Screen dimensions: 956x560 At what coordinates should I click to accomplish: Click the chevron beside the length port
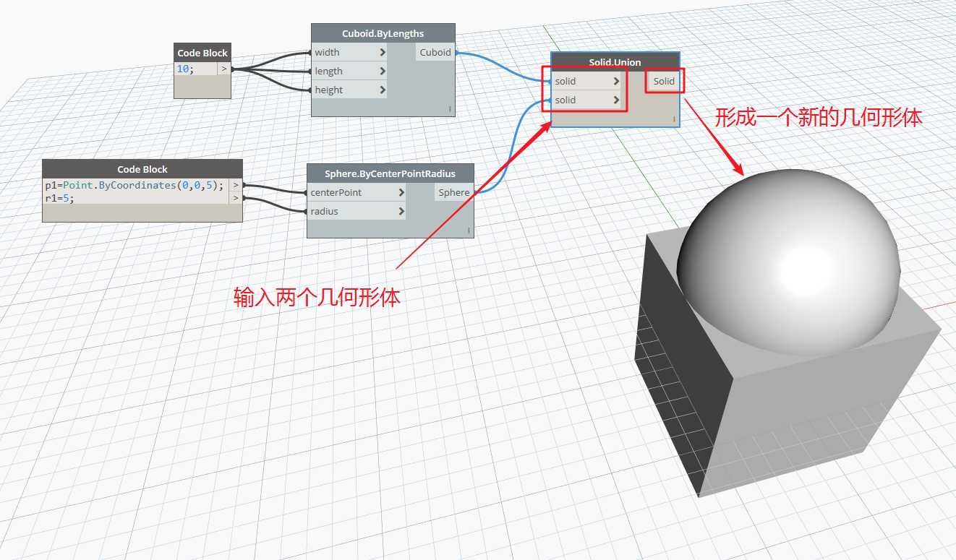pos(383,72)
